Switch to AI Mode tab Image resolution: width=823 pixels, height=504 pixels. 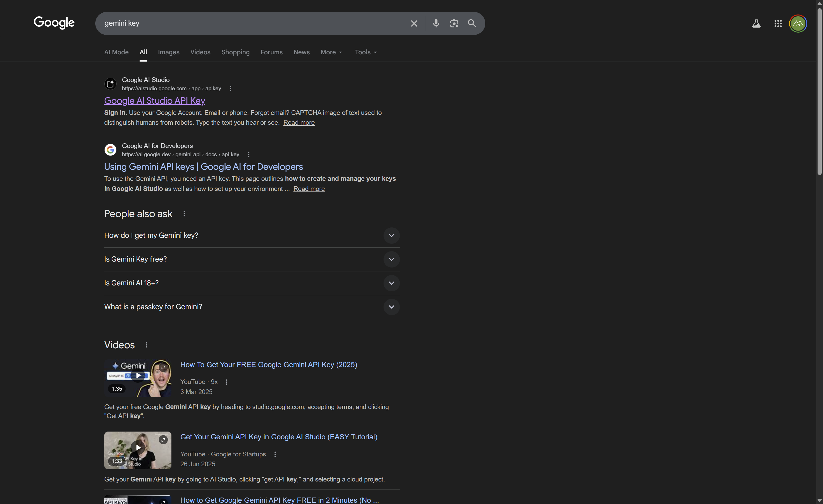(x=116, y=52)
